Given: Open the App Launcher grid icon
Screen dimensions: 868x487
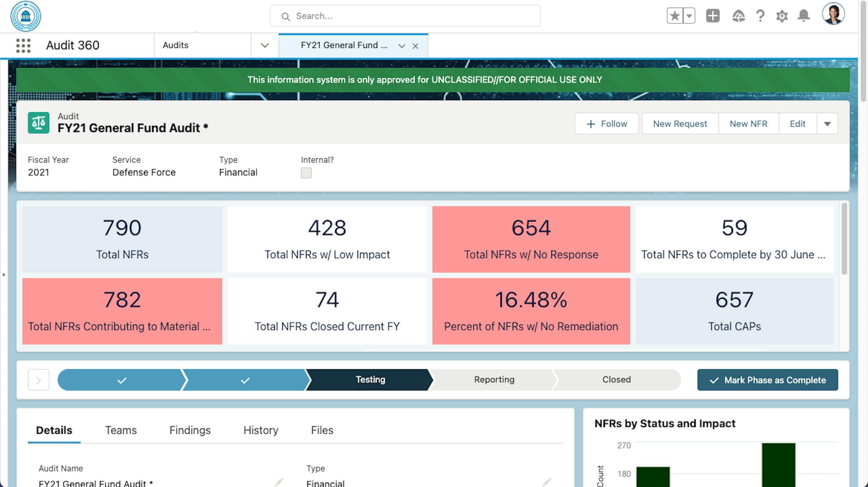Looking at the screenshot, I should click(x=23, y=46).
